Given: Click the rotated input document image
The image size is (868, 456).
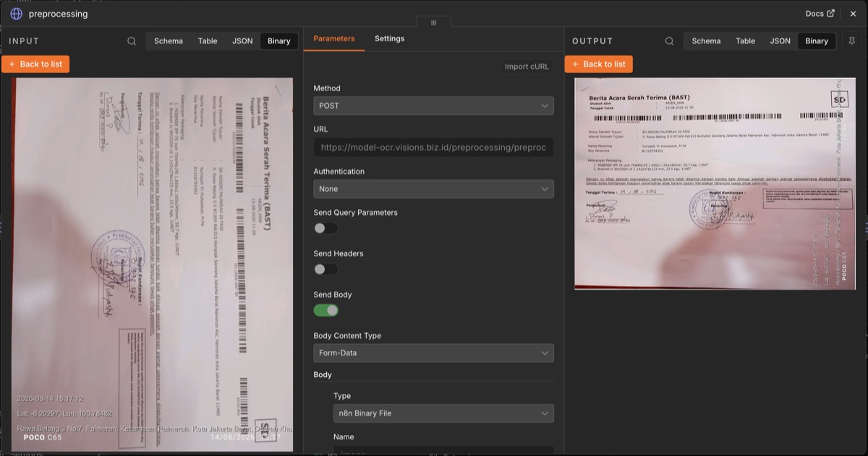Looking at the screenshot, I should point(152,265).
